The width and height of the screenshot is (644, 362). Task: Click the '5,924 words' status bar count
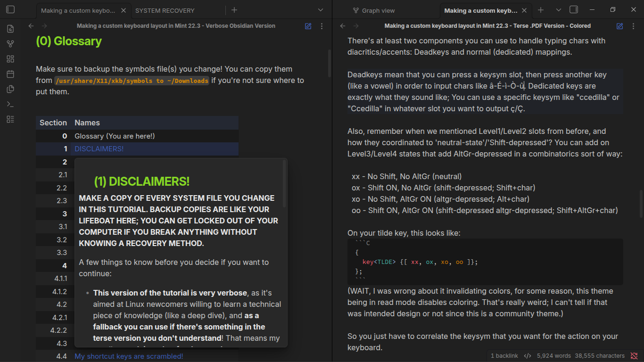pos(553,356)
